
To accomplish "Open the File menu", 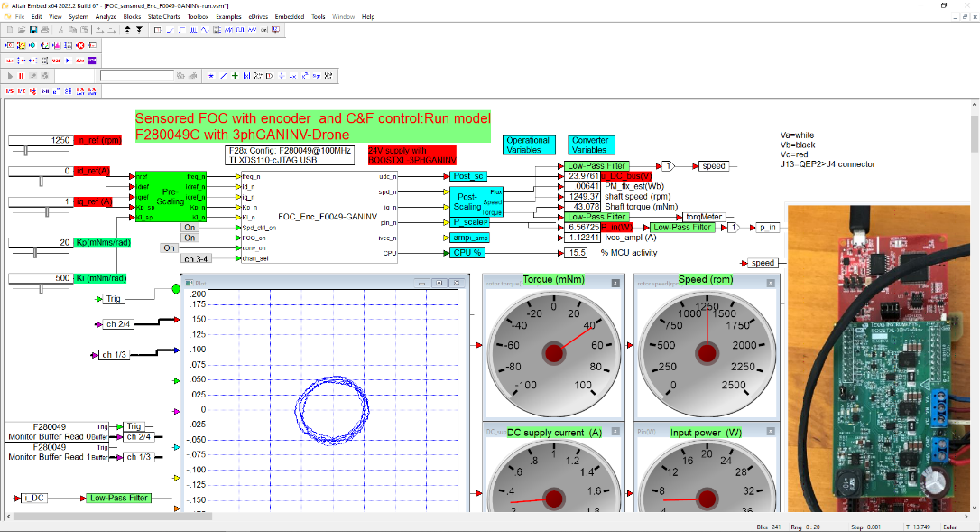I will pyautogui.click(x=20, y=17).
